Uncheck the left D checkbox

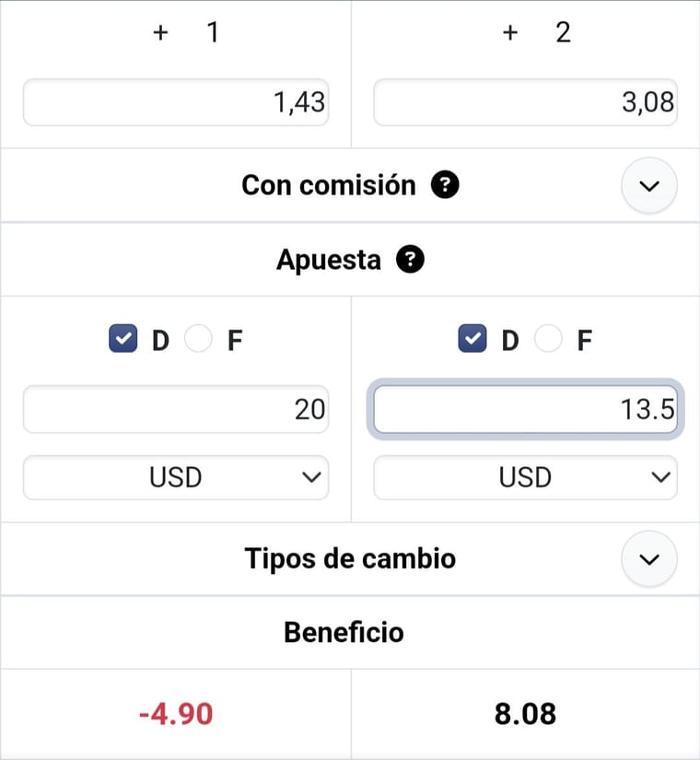[123, 340]
